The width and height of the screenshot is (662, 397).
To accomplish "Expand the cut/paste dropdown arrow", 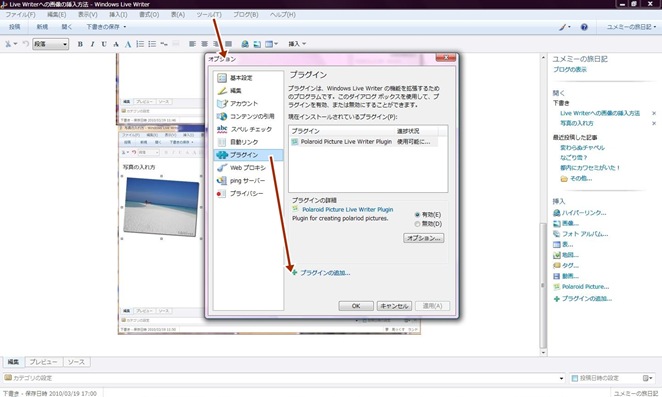I will 16,44.
